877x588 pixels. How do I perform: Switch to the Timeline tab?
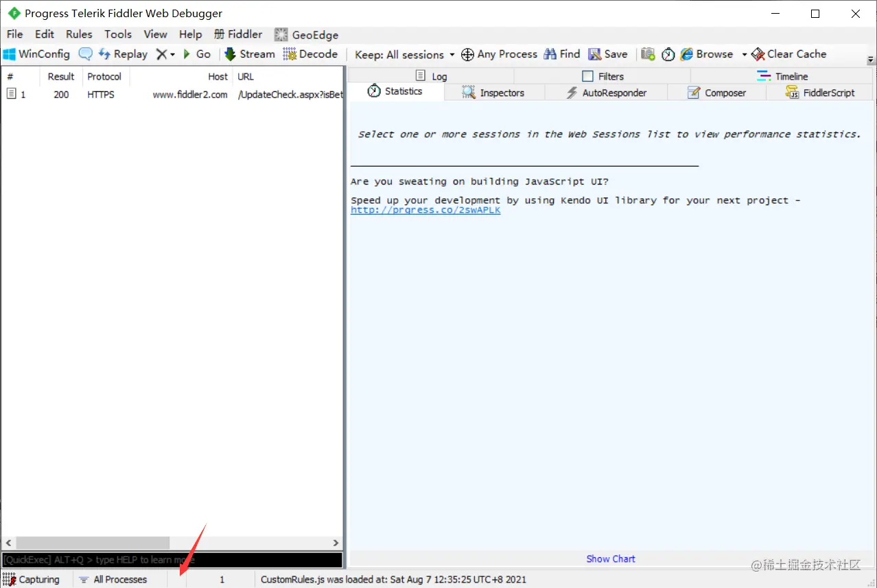(782, 76)
